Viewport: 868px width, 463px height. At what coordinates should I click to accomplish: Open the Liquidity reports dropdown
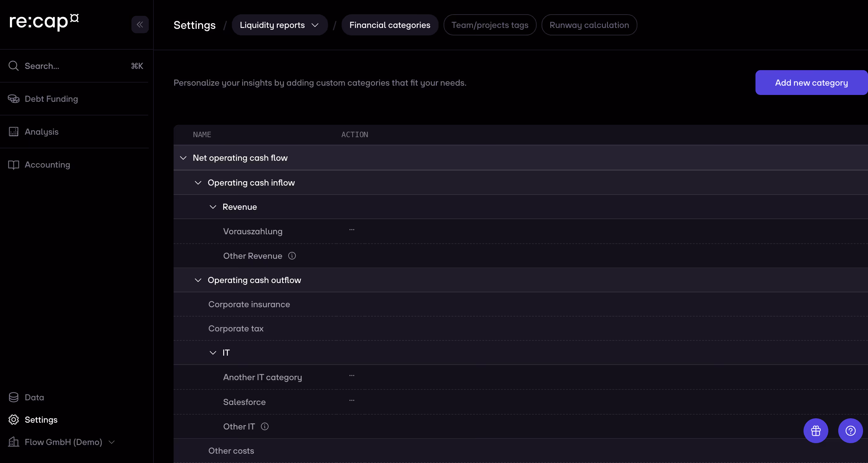(x=279, y=25)
